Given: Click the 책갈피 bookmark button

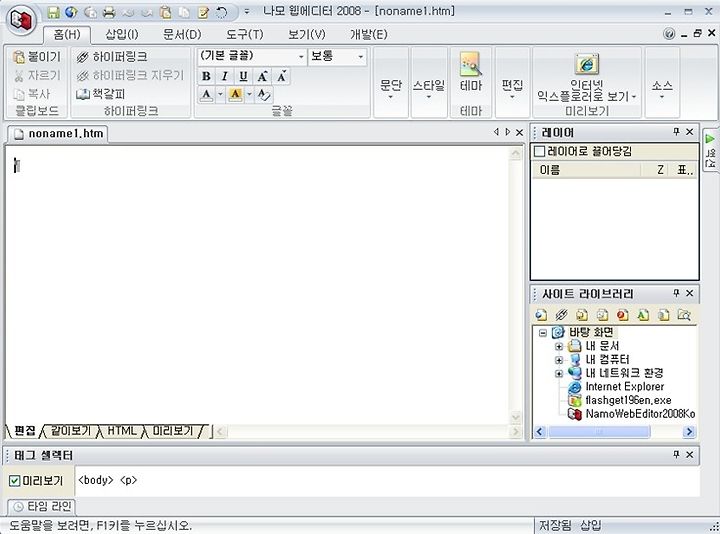Looking at the screenshot, I should (101, 94).
